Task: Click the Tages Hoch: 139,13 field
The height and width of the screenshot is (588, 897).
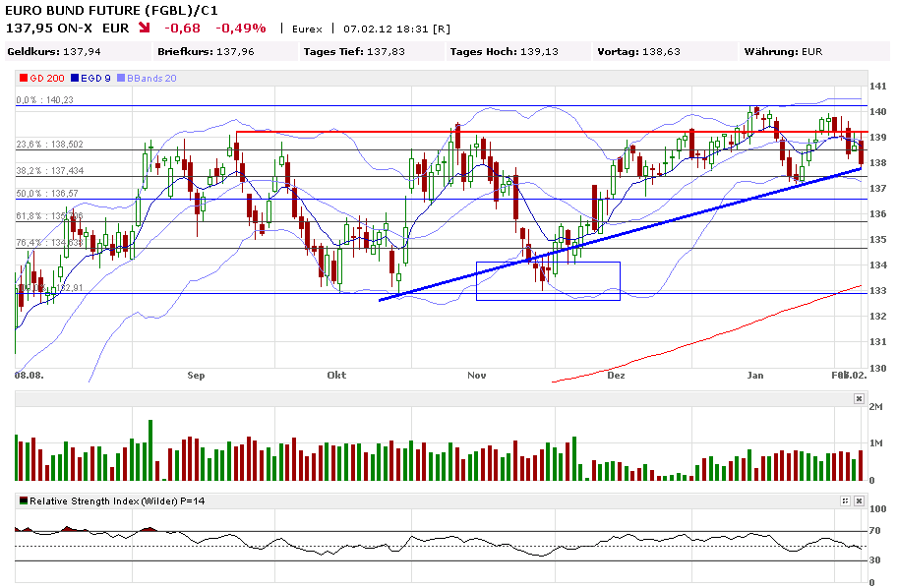Action: click(519, 51)
